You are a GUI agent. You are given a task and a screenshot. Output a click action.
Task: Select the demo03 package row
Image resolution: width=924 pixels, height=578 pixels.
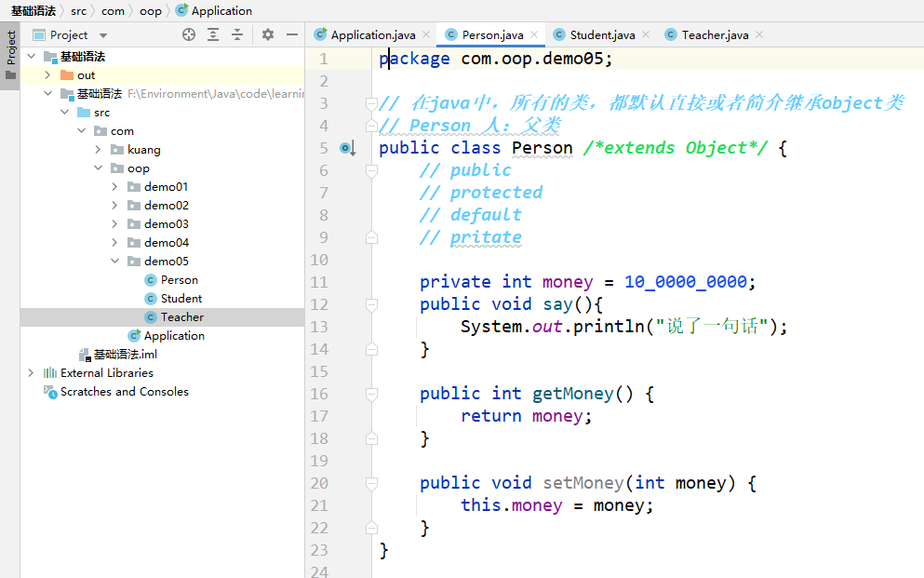162,224
